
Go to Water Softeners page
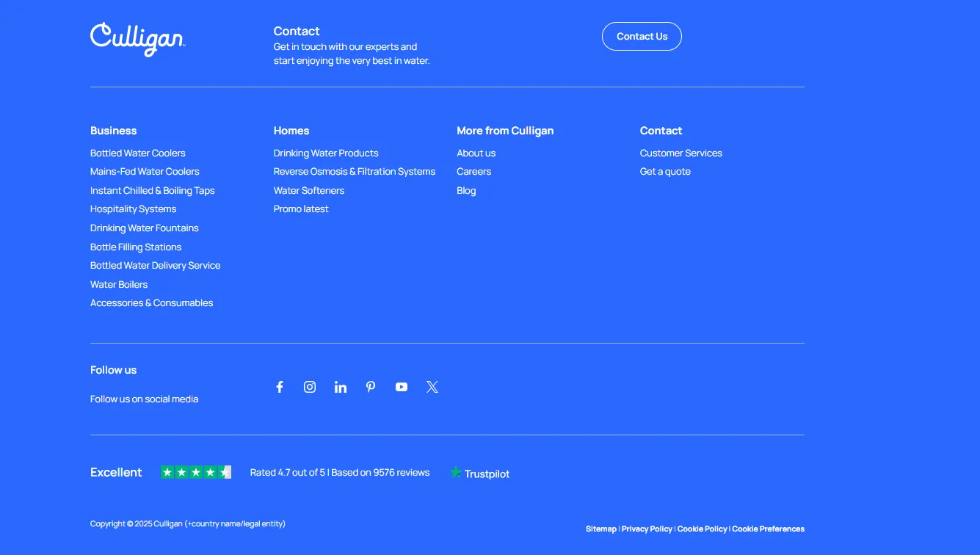click(309, 191)
